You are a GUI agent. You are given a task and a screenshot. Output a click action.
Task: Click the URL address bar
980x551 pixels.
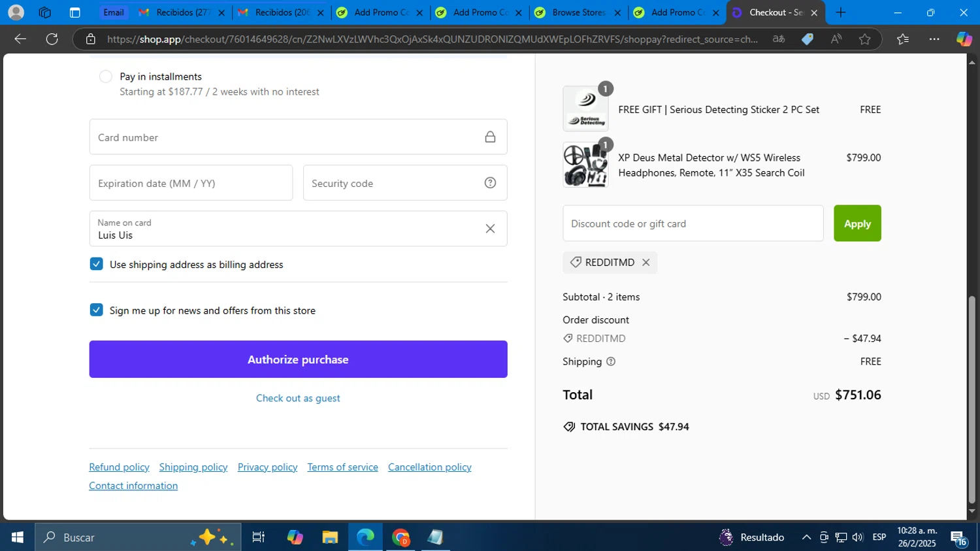tap(433, 39)
